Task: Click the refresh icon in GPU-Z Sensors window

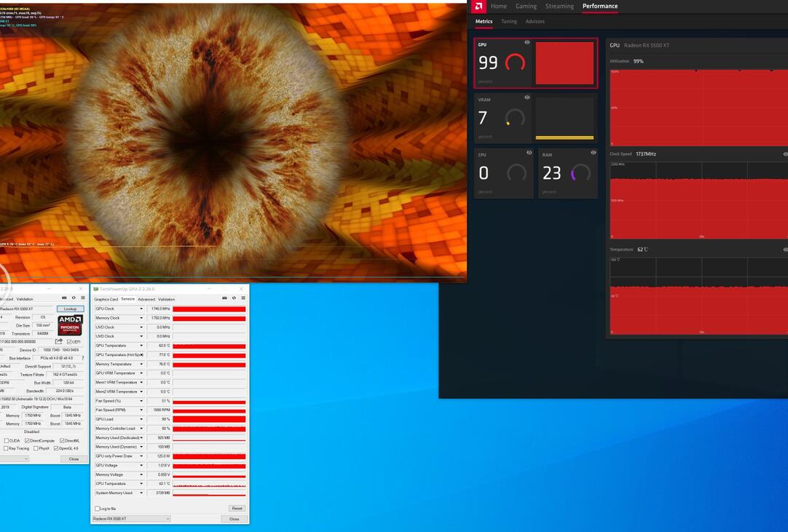Action: [x=234, y=298]
